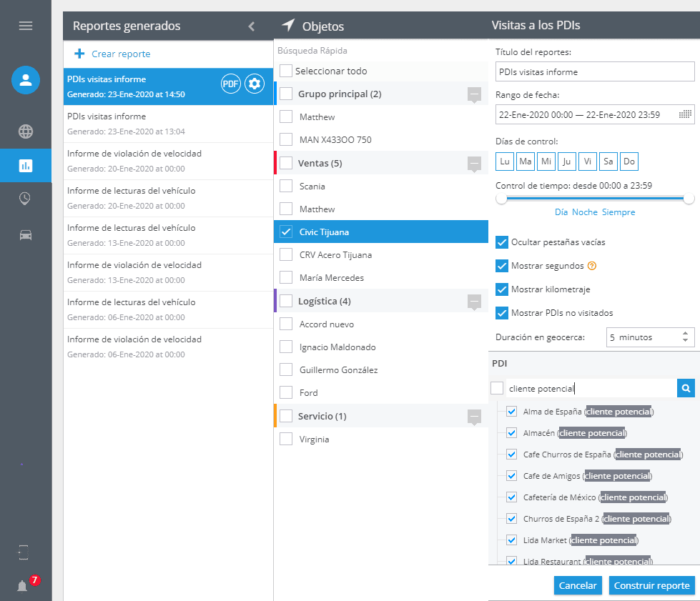Toggle the Sa control day
This screenshot has width=700, height=601.
pyautogui.click(x=608, y=162)
